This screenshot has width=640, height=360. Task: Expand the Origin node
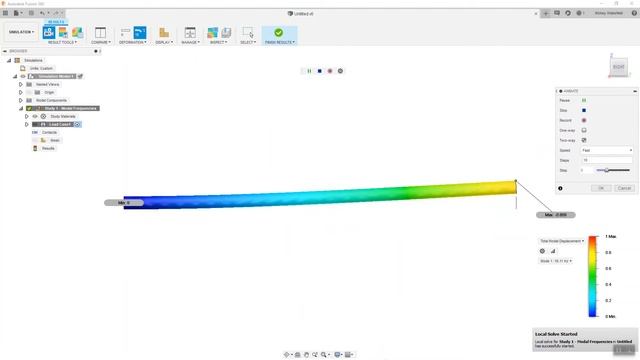[20, 92]
